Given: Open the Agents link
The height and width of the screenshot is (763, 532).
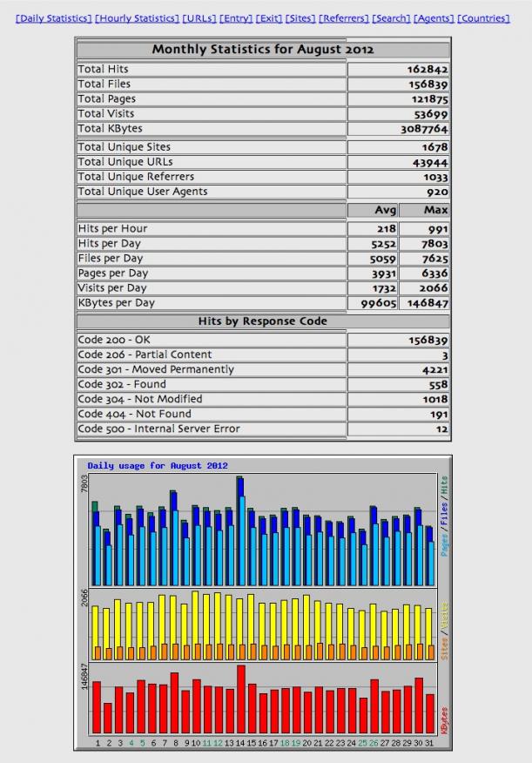Looking at the screenshot, I should point(434,18).
